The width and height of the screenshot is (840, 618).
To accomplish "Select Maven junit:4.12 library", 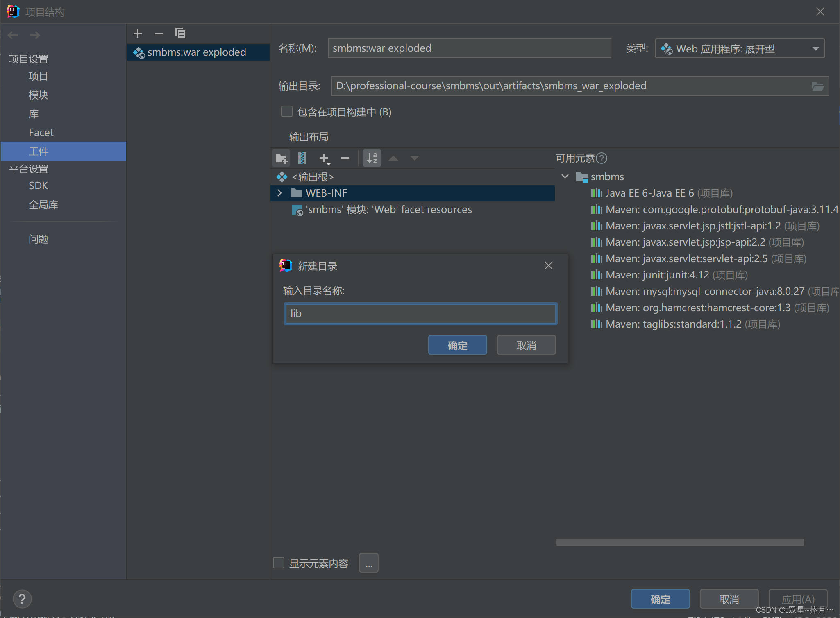I will point(670,275).
